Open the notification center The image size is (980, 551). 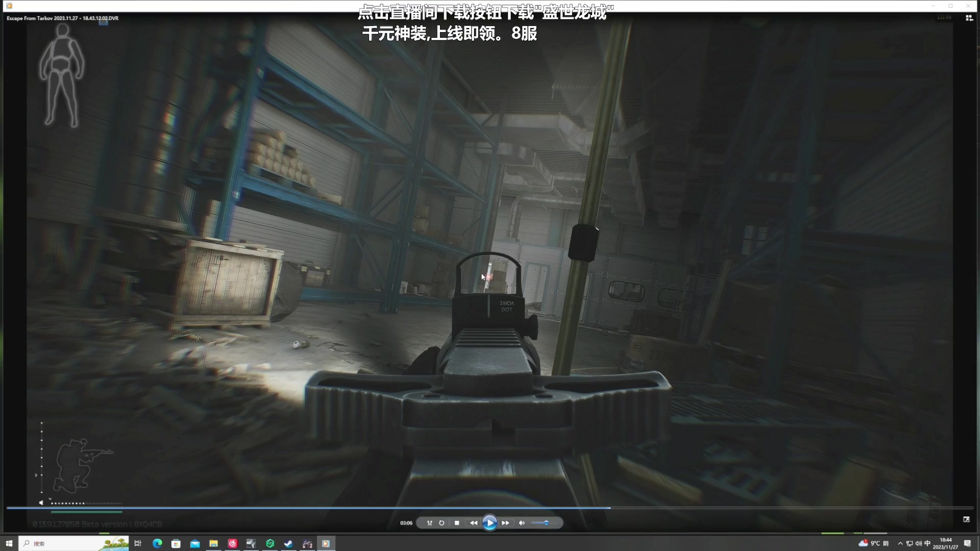point(967,543)
